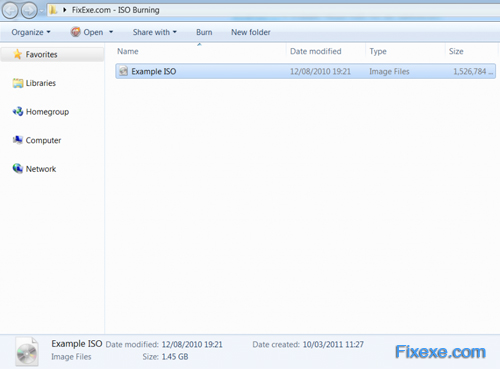The image size is (500, 369).
Task: Click the Example ISO file disc icon
Action: pos(124,71)
